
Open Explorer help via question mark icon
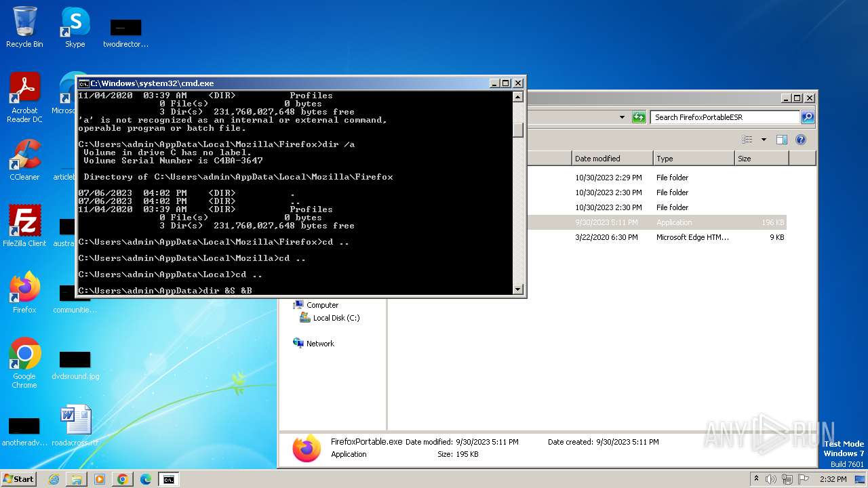coord(801,140)
